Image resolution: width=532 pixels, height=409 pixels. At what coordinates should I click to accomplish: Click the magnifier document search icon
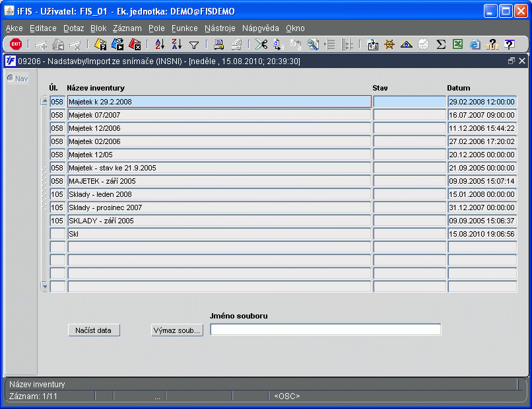click(312, 44)
